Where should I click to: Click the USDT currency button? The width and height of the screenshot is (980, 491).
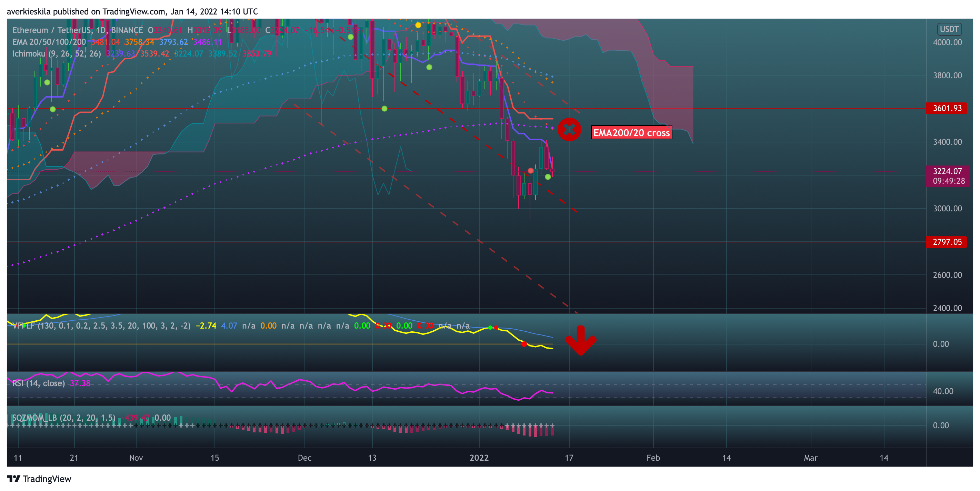tap(949, 29)
